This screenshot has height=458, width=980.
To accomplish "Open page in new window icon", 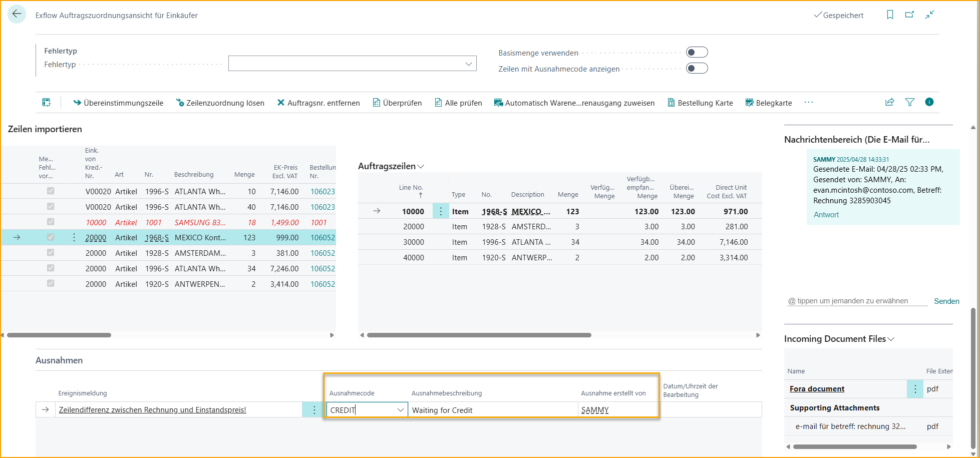I will point(909,15).
